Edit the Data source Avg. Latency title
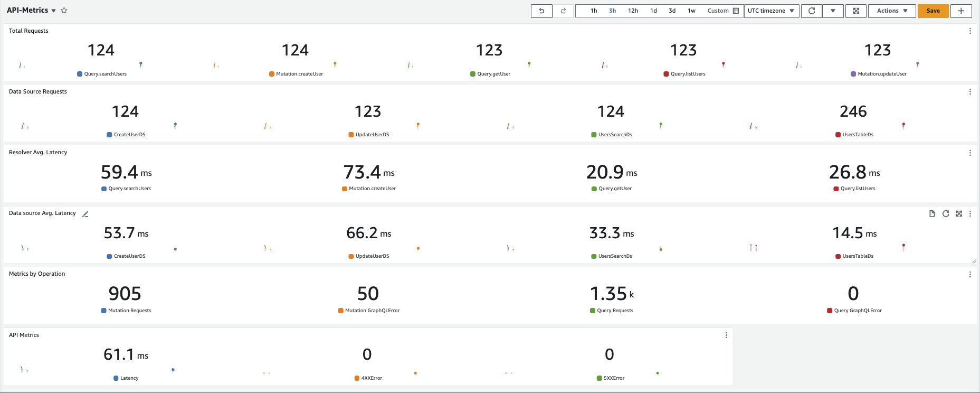980x393 pixels. pos(85,214)
